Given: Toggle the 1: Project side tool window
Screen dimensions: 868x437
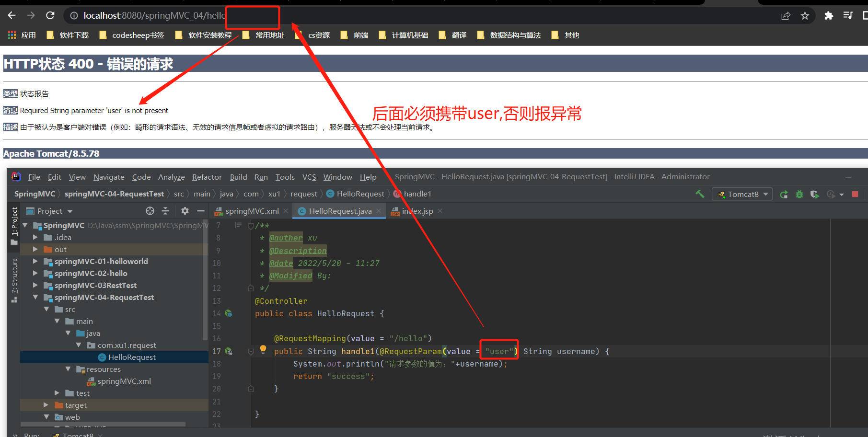Looking at the screenshot, I should pyautogui.click(x=14, y=226).
